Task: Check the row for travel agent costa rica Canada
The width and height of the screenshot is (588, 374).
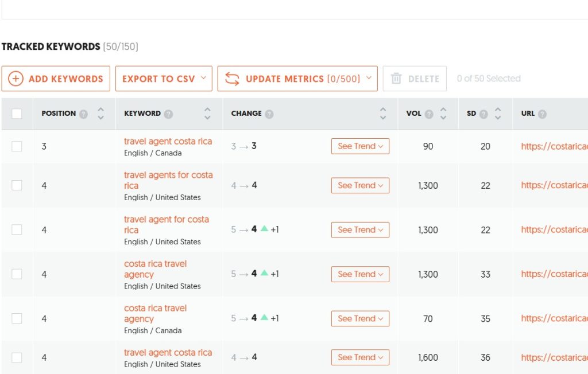Action: coord(17,146)
